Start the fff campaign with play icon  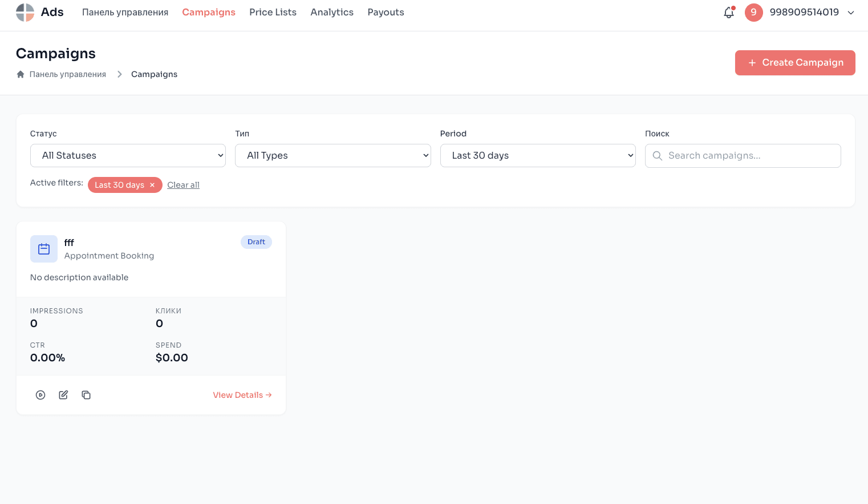[x=40, y=395]
